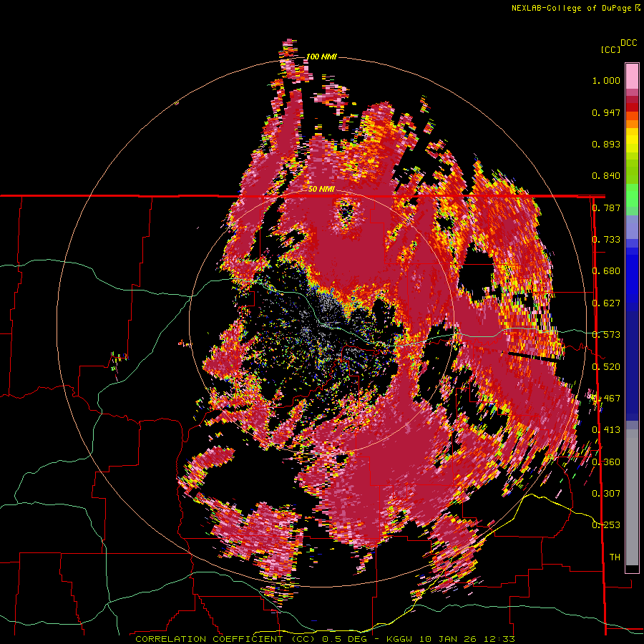
Task: Click the 1.000 value on color scale
Action: pos(606,80)
